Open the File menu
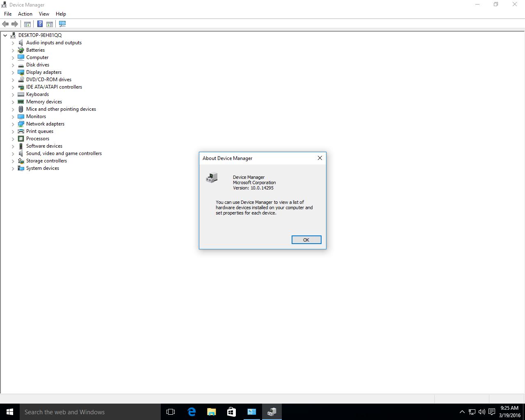The image size is (525, 420). pos(8,14)
